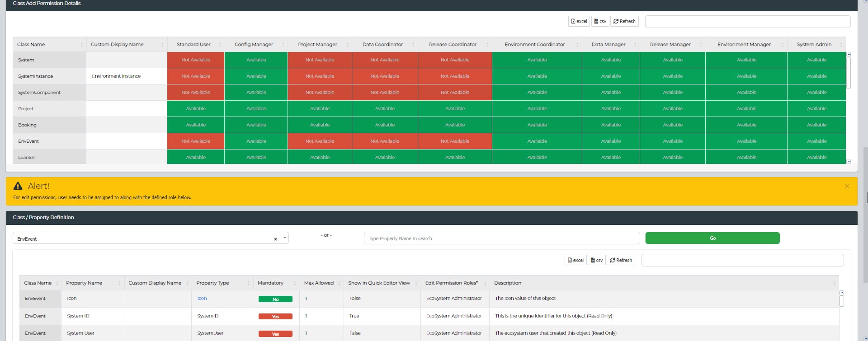
Task: Click the Alert warning triangle icon
Action: 18,186
